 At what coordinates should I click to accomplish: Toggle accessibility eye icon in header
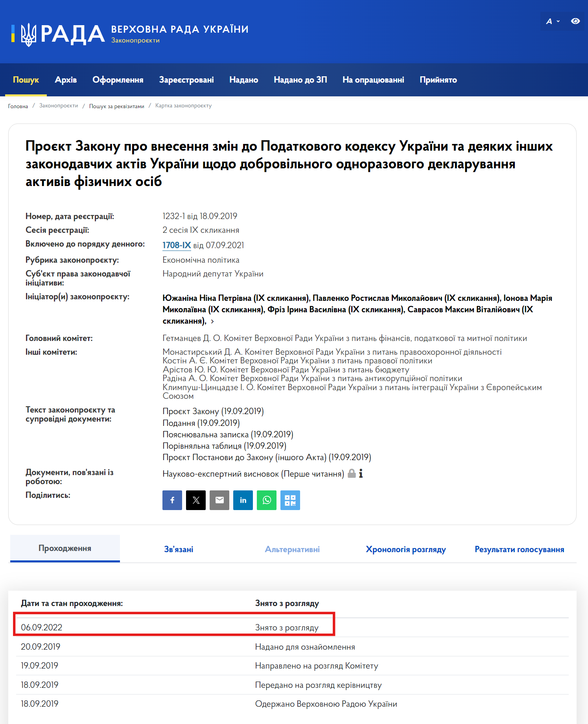tap(575, 21)
